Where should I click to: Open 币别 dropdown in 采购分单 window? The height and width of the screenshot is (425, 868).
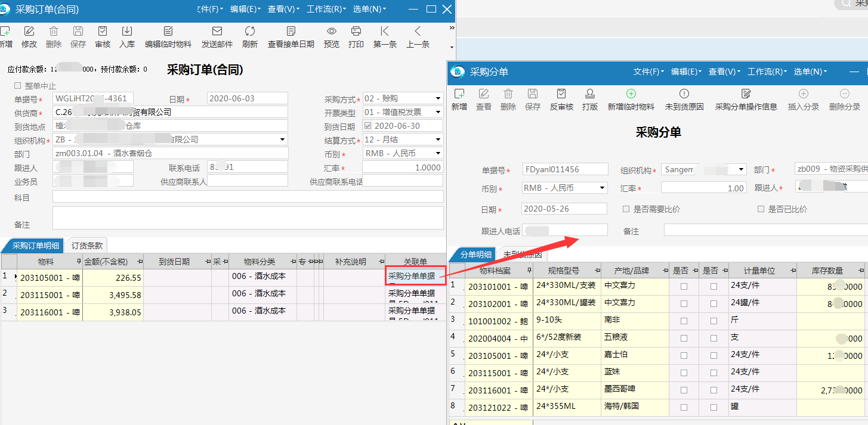coord(602,188)
